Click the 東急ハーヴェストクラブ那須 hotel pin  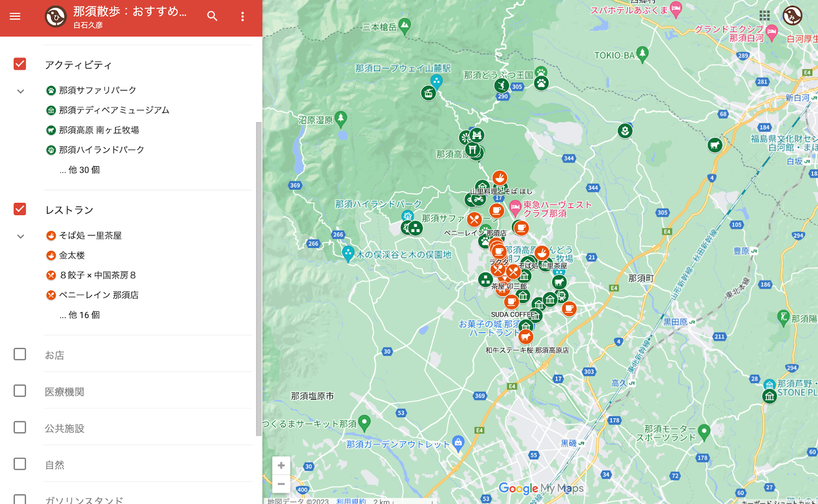[x=515, y=208]
